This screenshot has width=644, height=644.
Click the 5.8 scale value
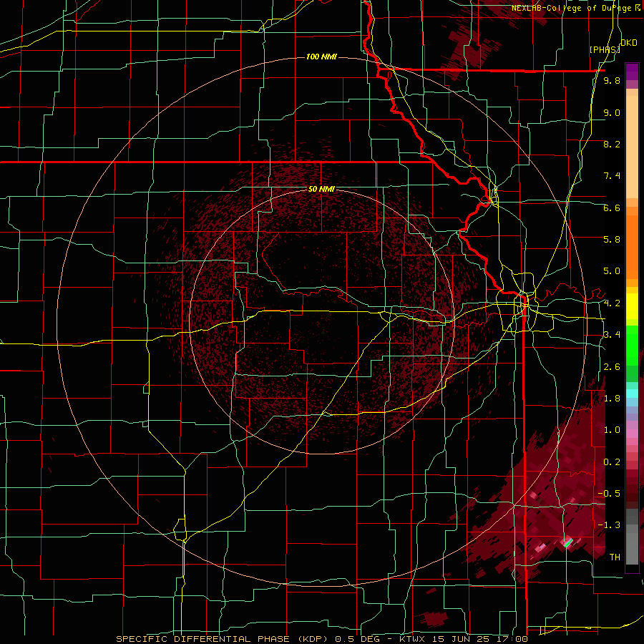click(x=612, y=239)
